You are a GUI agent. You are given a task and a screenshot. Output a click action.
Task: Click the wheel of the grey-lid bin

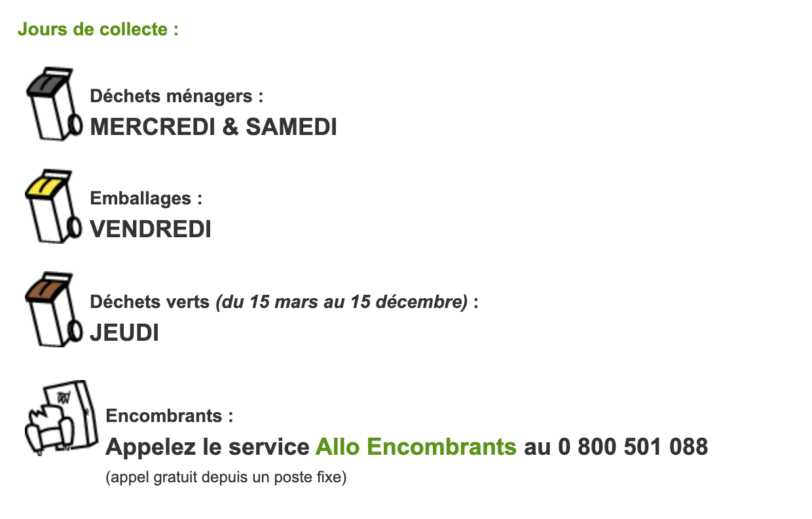tap(75, 125)
